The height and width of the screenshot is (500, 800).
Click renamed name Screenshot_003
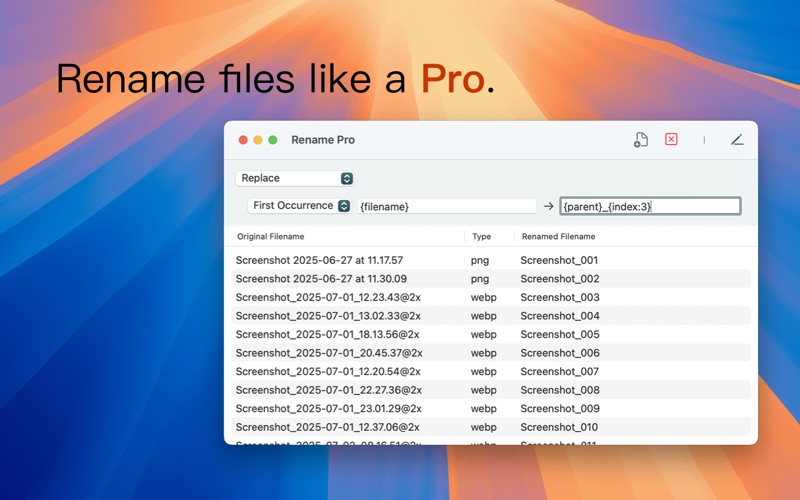click(x=560, y=297)
